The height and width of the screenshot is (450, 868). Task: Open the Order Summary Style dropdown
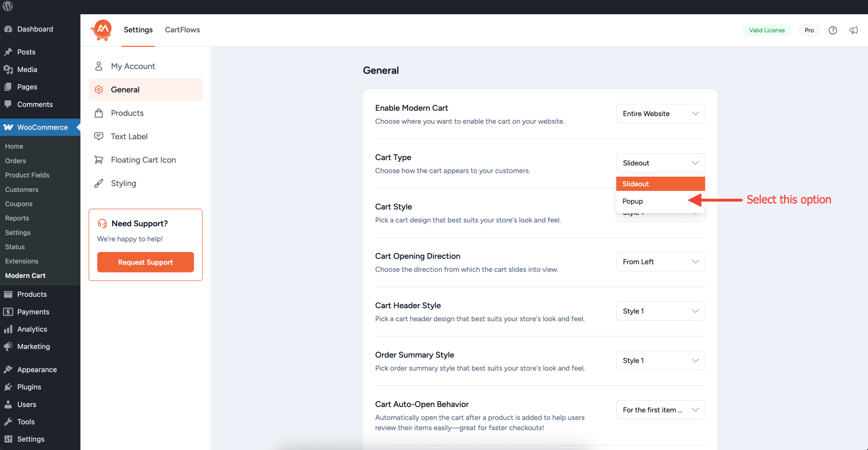click(660, 360)
